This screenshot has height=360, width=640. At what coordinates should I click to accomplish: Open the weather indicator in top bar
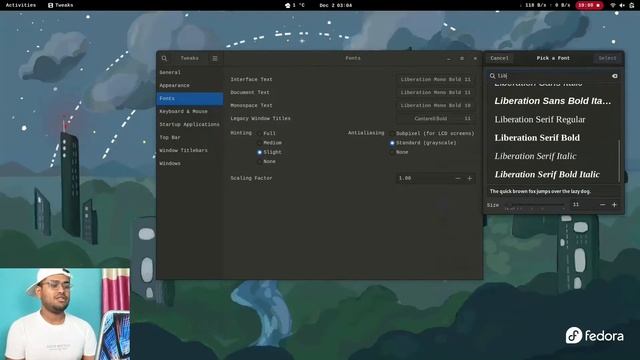pyautogui.click(x=295, y=5)
